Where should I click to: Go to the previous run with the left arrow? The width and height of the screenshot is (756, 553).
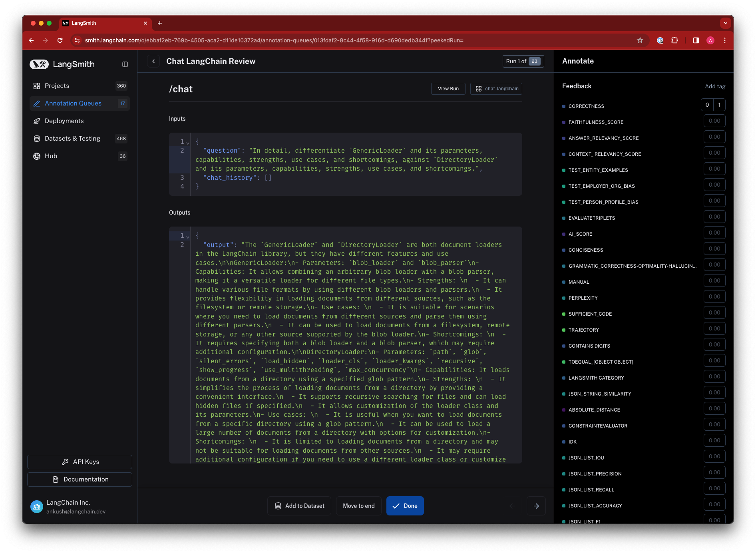[x=512, y=506]
